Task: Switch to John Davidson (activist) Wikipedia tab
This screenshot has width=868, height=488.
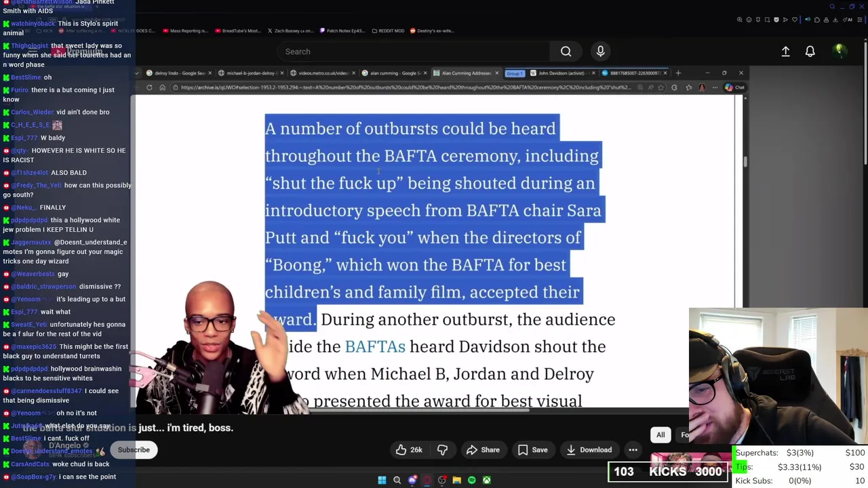Action: (563, 73)
